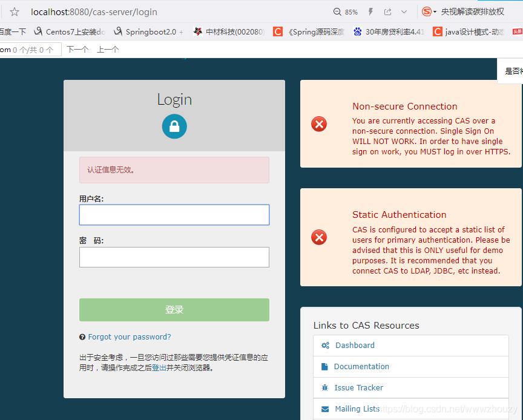
Task: Click the Static Authentication error icon
Action: (319, 237)
